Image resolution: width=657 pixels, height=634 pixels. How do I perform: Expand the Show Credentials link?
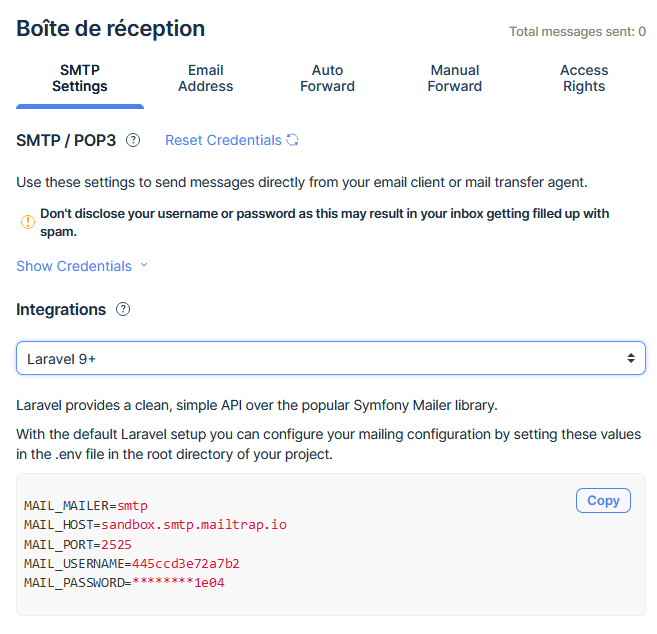[x=74, y=266]
